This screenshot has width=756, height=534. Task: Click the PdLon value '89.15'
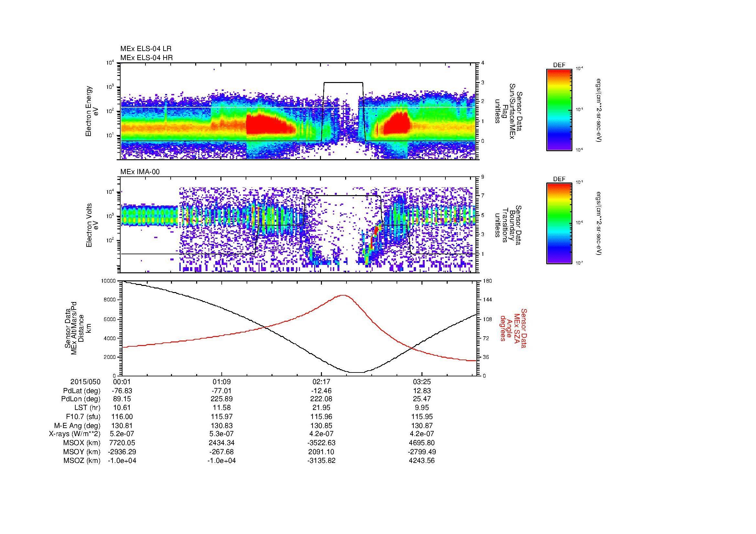[122, 399]
